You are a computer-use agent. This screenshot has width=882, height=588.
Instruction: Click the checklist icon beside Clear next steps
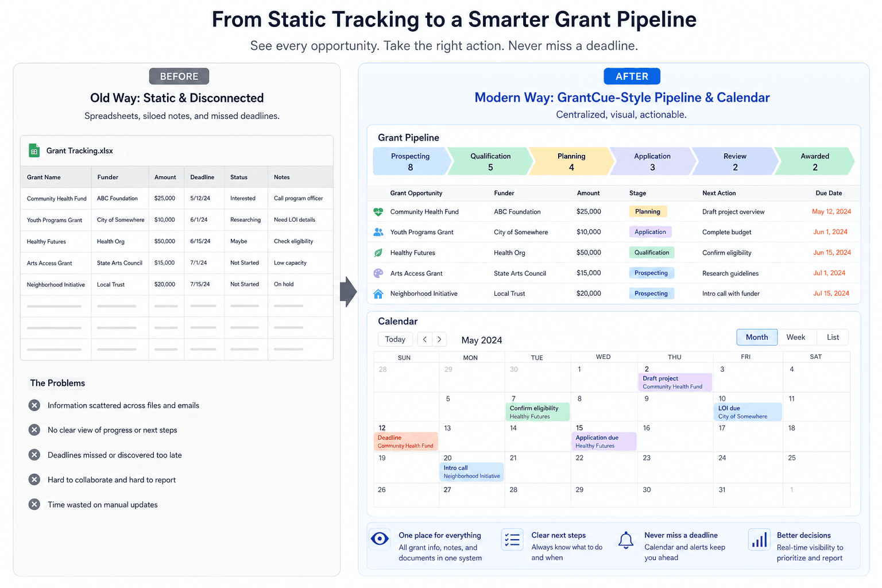[x=512, y=540]
